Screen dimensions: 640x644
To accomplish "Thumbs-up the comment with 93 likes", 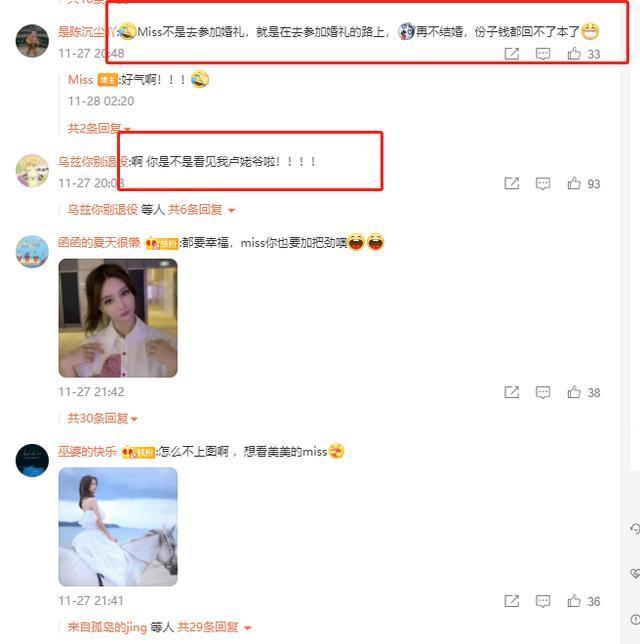I will click(573, 183).
